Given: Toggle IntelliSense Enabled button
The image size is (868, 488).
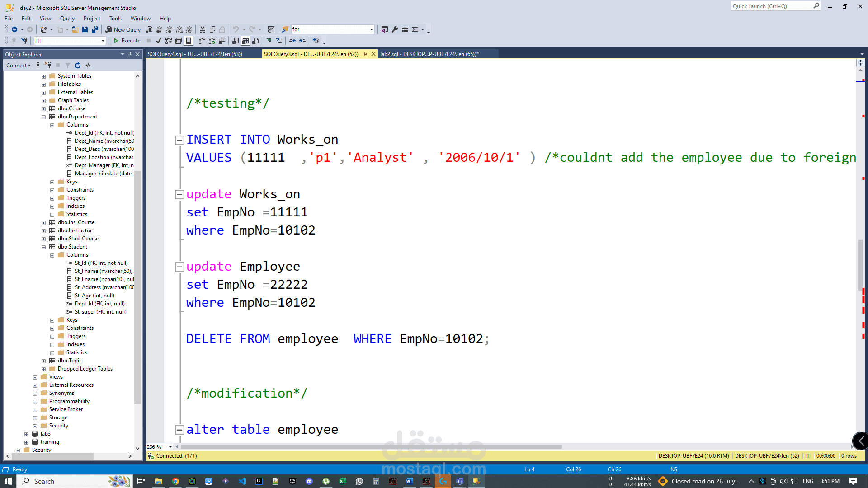Looking at the screenshot, I should (189, 41).
